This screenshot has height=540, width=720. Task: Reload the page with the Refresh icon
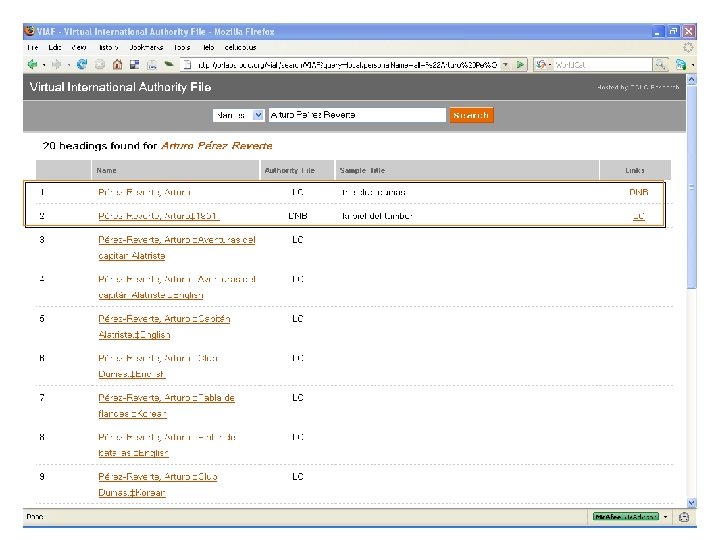(x=82, y=65)
